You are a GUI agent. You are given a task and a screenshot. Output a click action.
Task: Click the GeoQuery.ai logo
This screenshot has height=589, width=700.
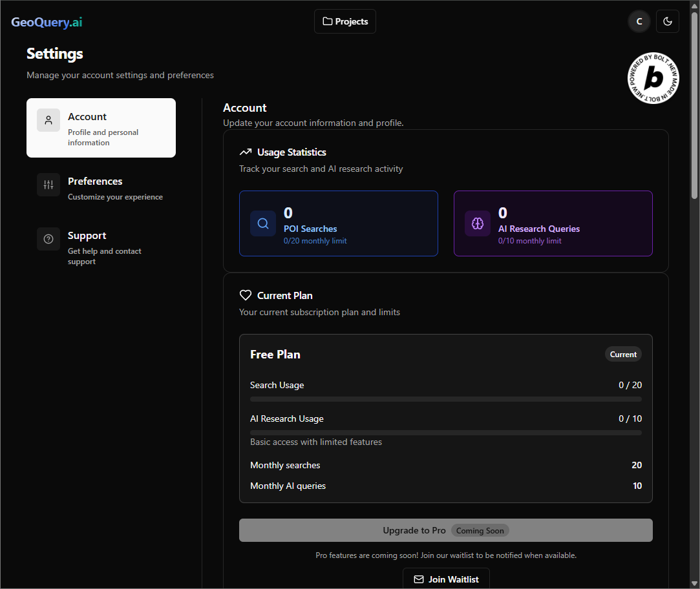pos(47,22)
